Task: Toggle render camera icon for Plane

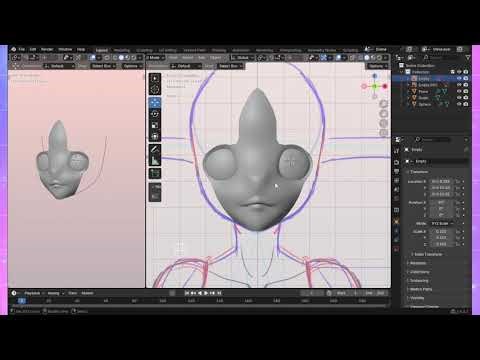Action: [x=466, y=91]
